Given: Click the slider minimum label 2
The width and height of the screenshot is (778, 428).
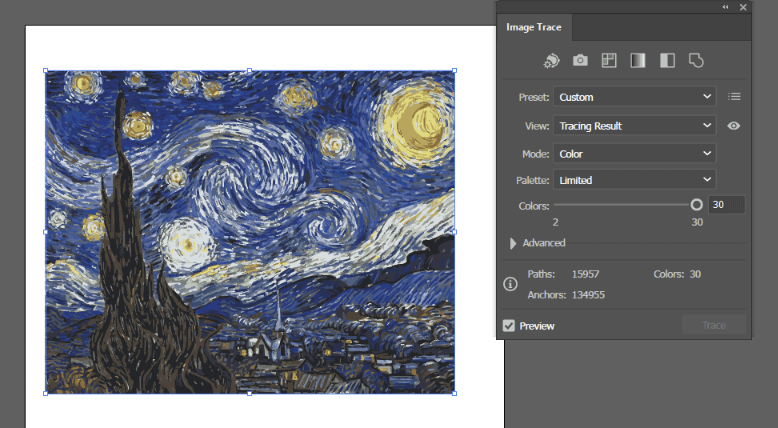Looking at the screenshot, I should (555, 222).
